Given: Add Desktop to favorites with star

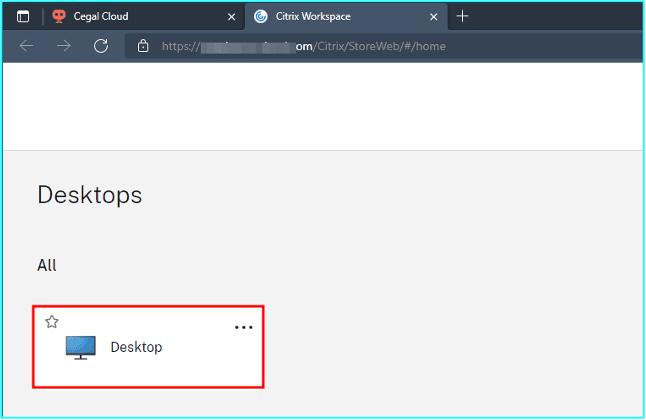Looking at the screenshot, I should click(x=52, y=322).
